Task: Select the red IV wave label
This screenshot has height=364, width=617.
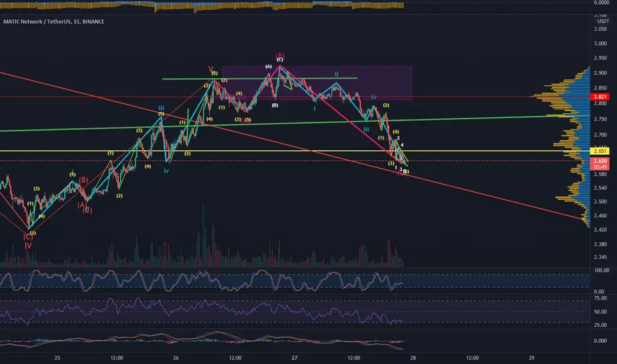Action: click(x=28, y=246)
